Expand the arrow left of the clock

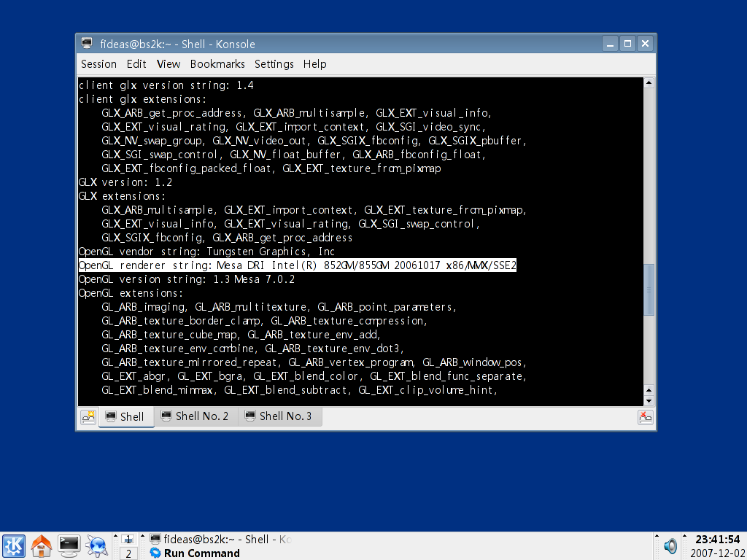[x=684, y=537]
